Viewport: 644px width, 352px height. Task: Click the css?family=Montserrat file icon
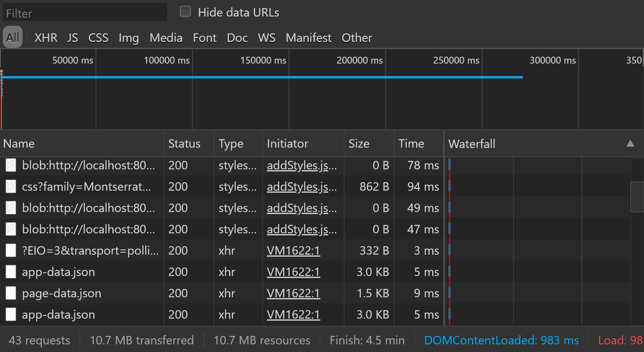coord(11,187)
